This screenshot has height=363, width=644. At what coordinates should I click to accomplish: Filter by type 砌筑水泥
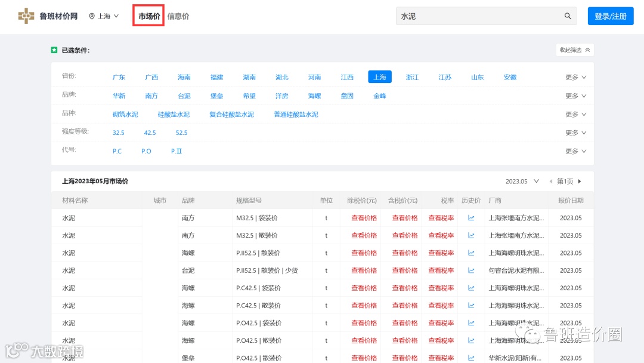pyautogui.click(x=125, y=114)
